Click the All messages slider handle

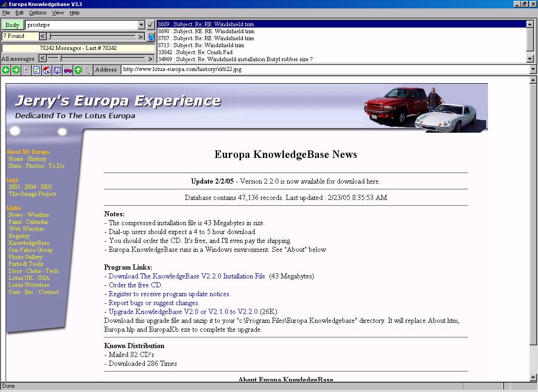click(x=60, y=58)
